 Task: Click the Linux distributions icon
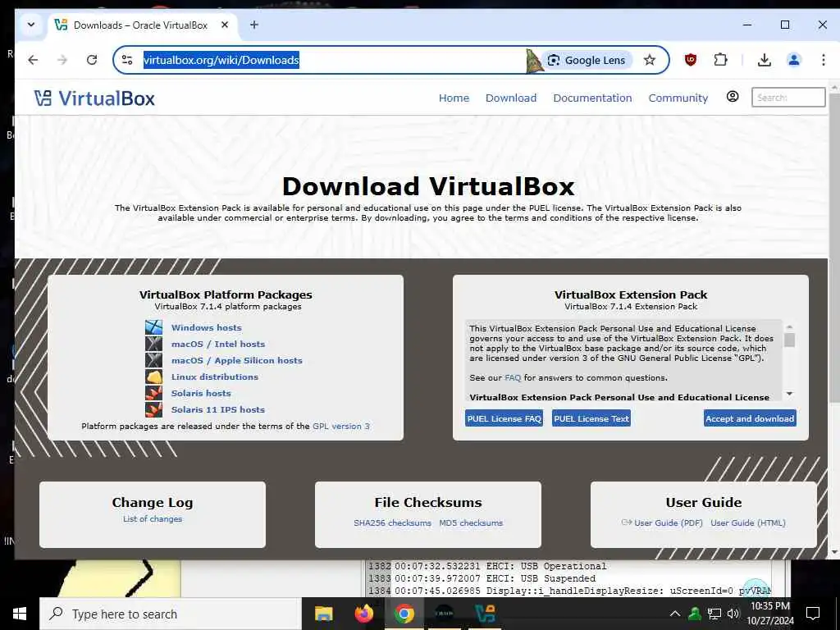point(153,377)
